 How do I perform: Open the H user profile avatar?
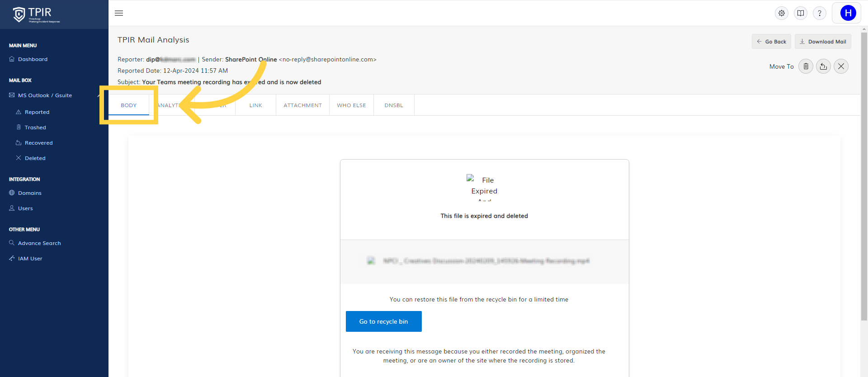[848, 13]
